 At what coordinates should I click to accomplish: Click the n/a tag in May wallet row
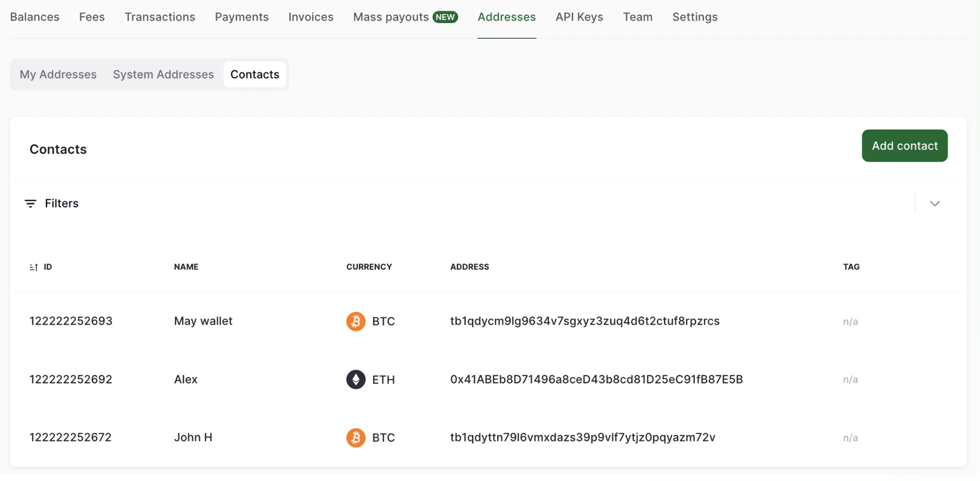pos(851,322)
